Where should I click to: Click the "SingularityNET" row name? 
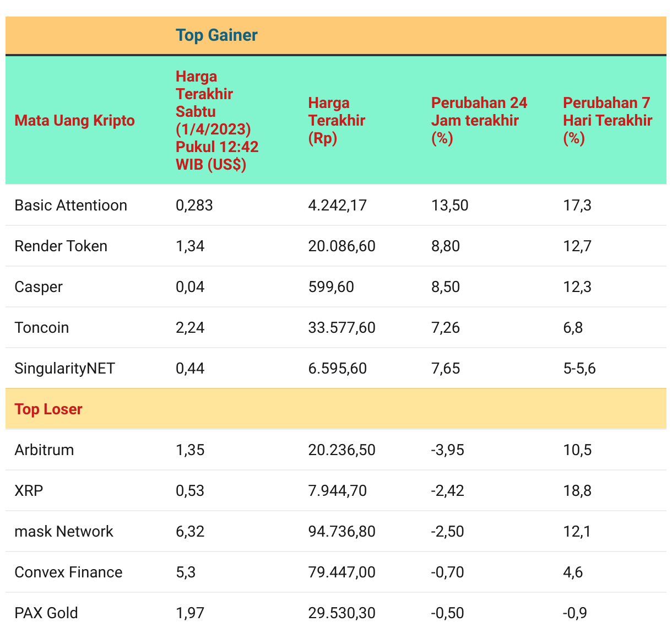click(64, 369)
